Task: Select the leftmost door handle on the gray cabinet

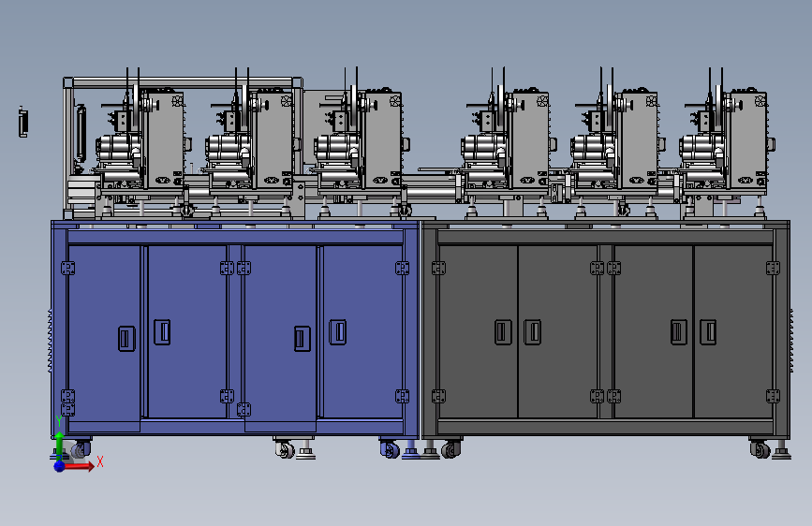Action: pos(503,332)
